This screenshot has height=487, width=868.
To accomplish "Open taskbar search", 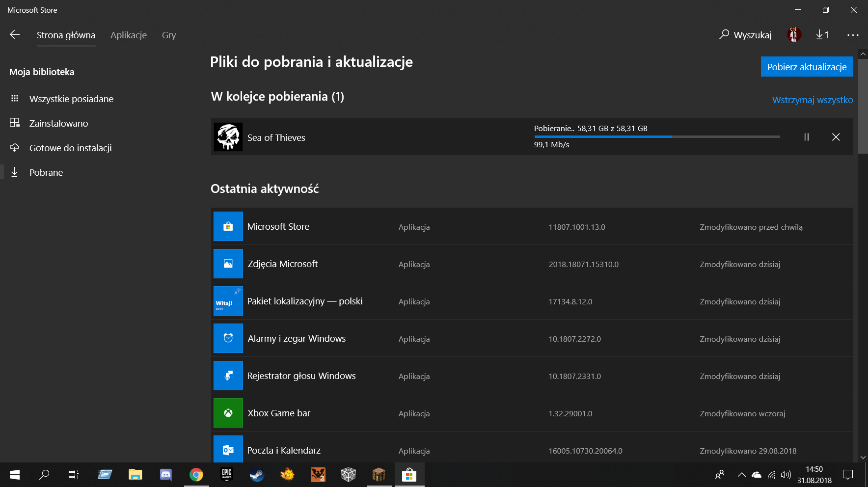I will click(x=44, y=475).
